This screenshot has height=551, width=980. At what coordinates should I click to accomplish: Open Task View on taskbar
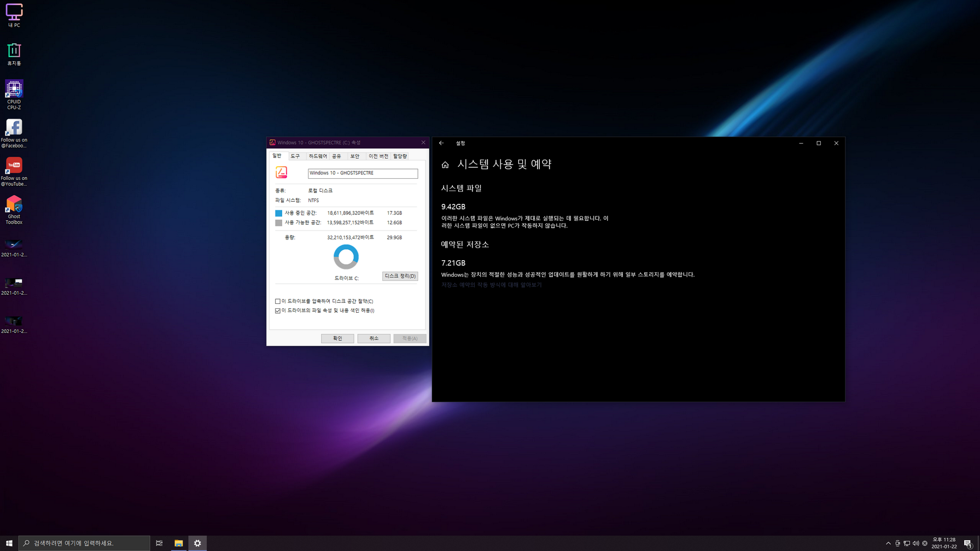pyautogui.click(x=159, y=543)
